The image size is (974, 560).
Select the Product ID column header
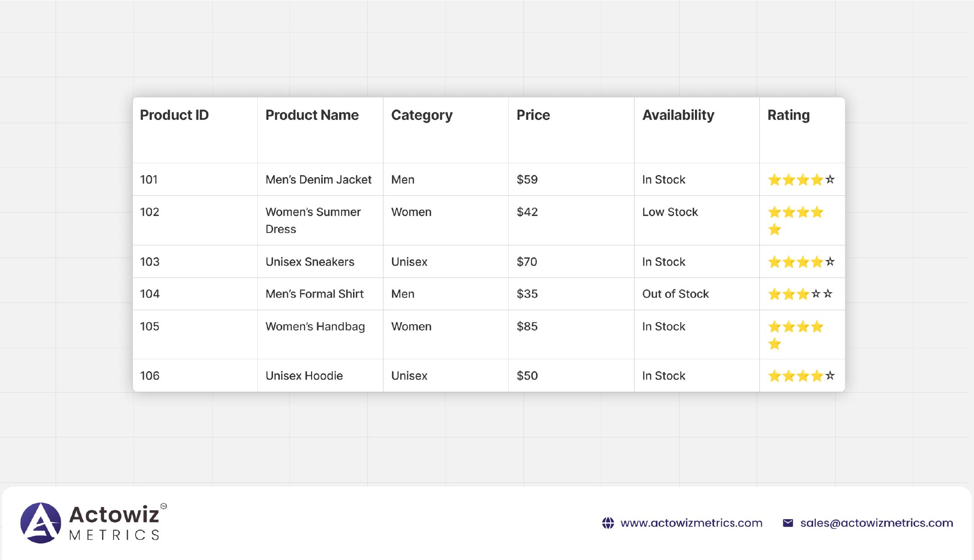tap(174, 115)
